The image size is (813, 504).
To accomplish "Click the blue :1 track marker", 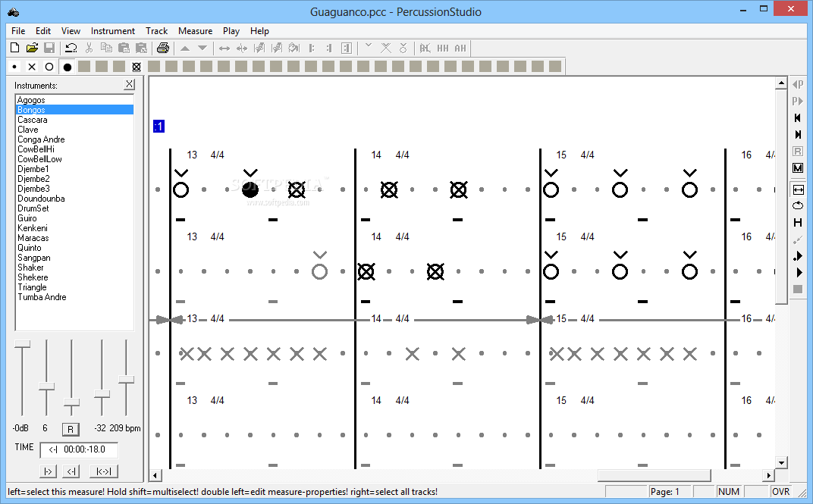I will click(159, 127).
